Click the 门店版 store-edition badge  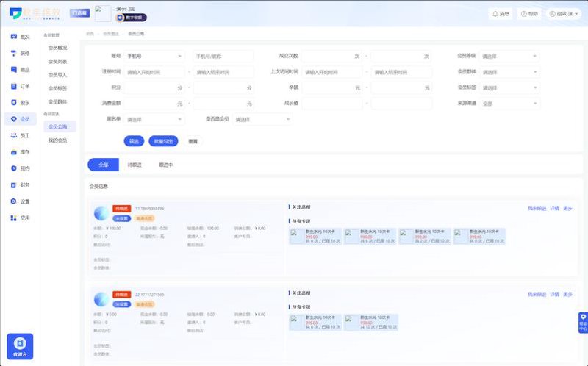[x=80, y=13]
